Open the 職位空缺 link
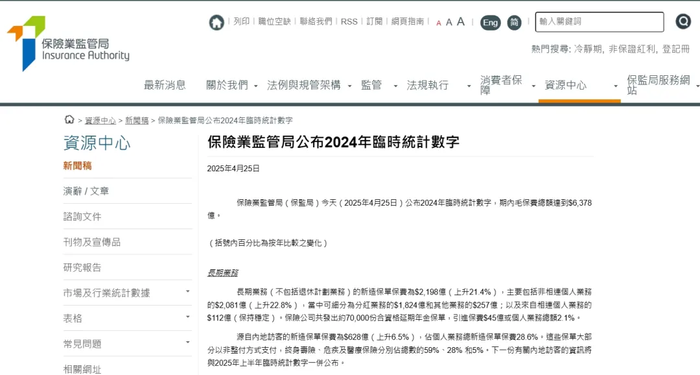 [x=275, y=21]
